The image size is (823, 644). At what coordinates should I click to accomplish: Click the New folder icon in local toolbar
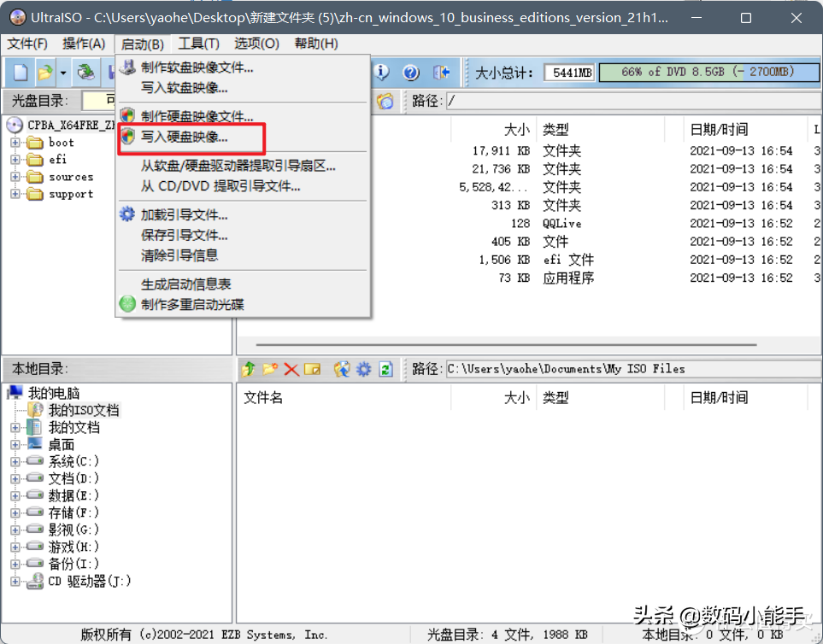(270, 369)
